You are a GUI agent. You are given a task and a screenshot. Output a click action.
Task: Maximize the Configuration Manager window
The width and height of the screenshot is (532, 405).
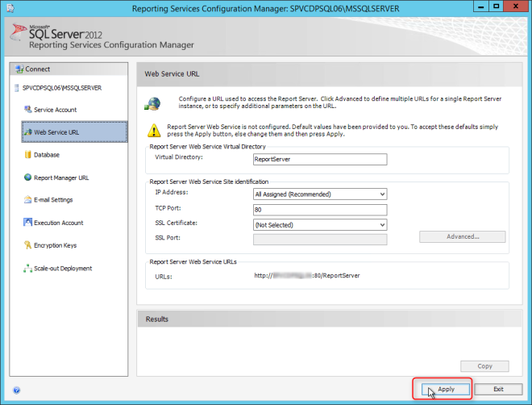pos(496,6)
